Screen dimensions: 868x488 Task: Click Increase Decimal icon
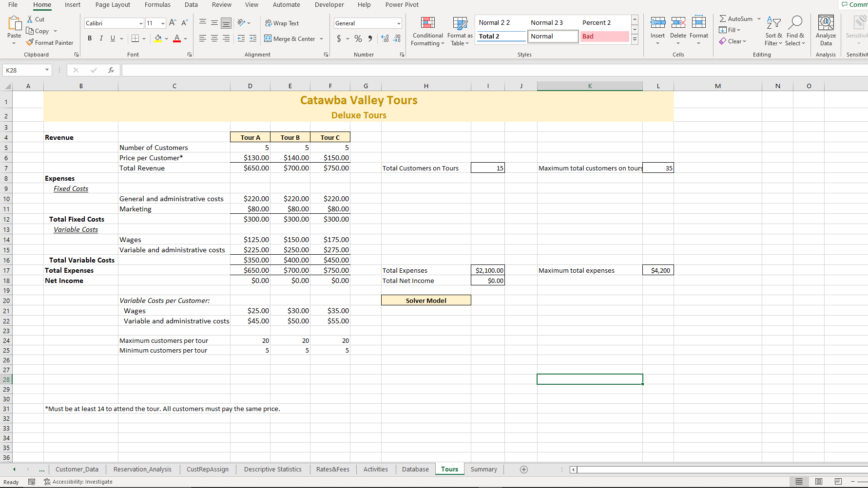click(x=385, y=38)
